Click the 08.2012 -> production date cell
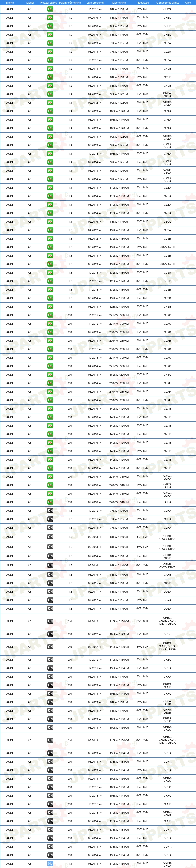 [95, 238]
